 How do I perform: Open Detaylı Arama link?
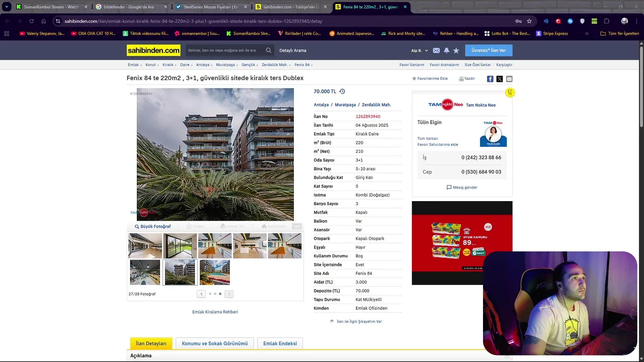coord(293,50)
